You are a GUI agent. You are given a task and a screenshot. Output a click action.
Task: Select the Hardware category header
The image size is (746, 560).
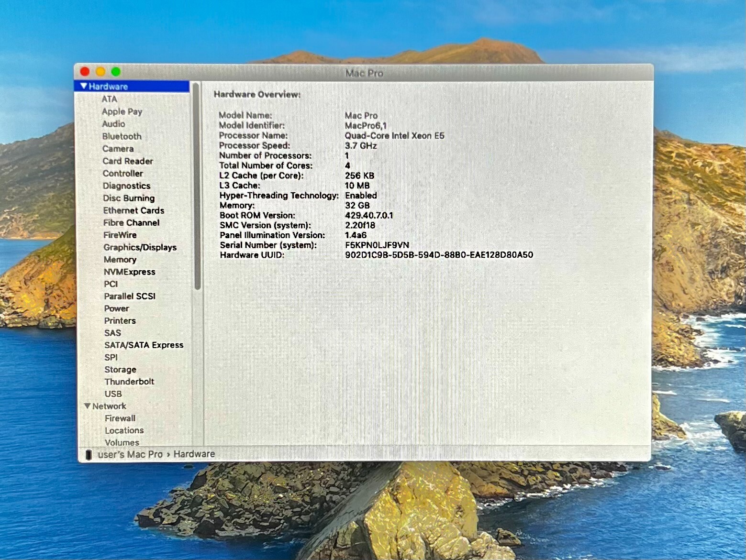pos(132,87)
